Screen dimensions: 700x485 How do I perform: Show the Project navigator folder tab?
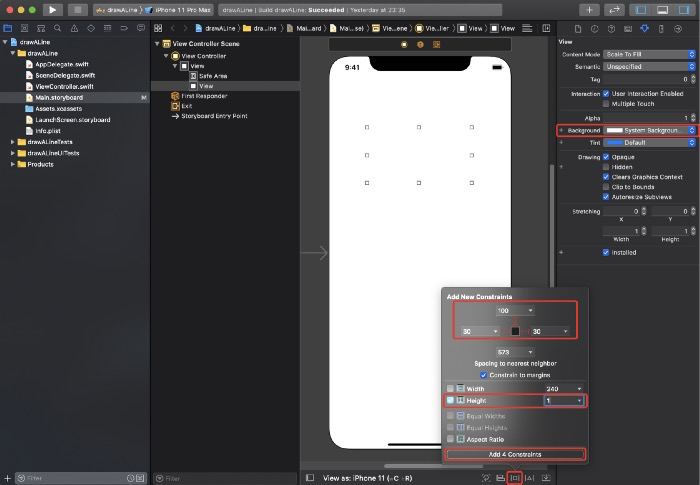tap(8, 28)
